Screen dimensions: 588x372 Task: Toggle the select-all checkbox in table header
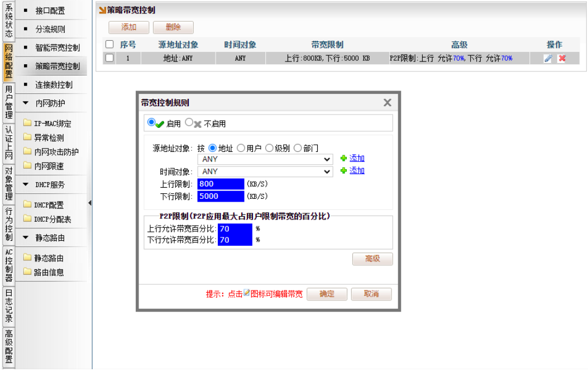click(x=109, y=45)
